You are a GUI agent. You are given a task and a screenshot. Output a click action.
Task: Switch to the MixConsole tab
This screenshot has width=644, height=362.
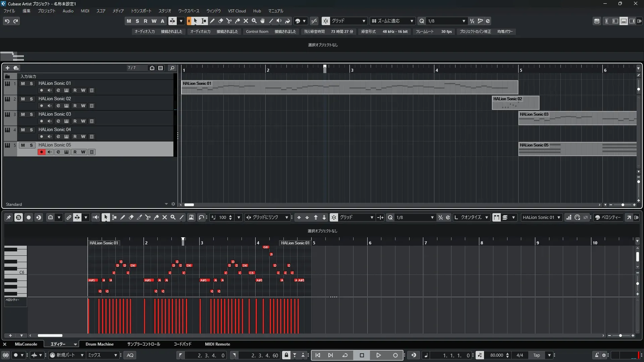(26, 344)
